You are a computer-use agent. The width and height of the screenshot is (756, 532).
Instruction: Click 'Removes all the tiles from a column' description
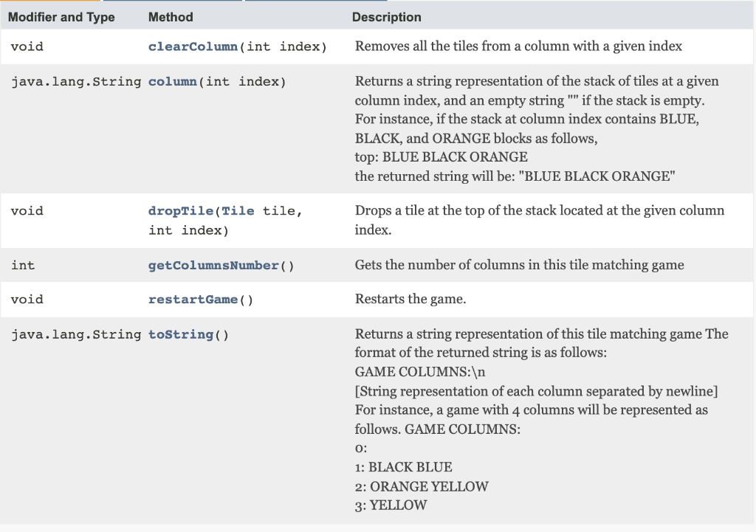click(518, 46)
